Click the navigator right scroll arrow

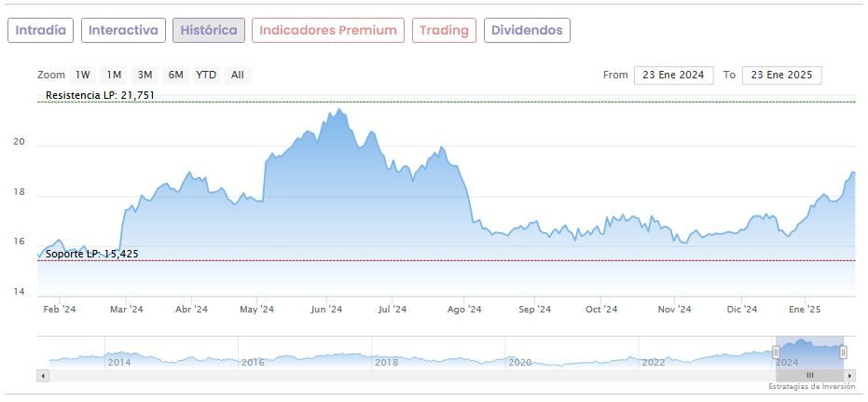[850, 375]
